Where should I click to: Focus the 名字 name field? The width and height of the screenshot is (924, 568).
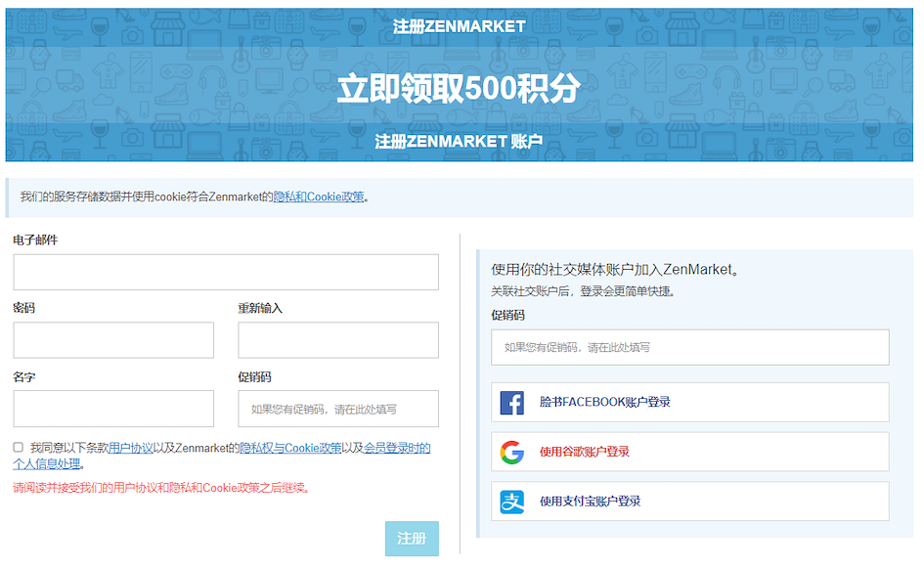coord(113,409)
